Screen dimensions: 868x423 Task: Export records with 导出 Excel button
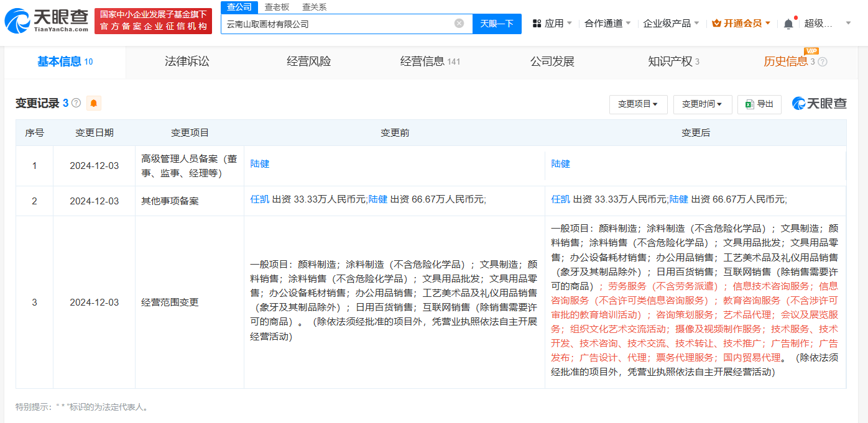click(759, 104)
